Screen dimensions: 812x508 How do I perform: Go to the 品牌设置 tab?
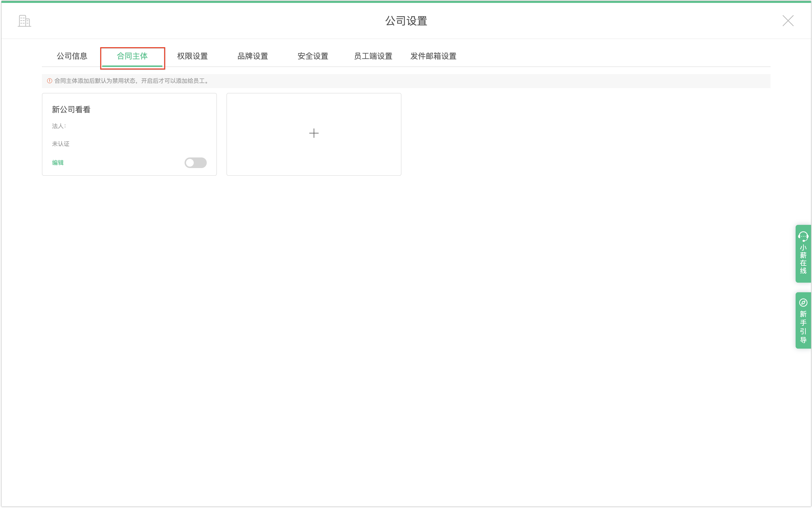tap(253, 56)
